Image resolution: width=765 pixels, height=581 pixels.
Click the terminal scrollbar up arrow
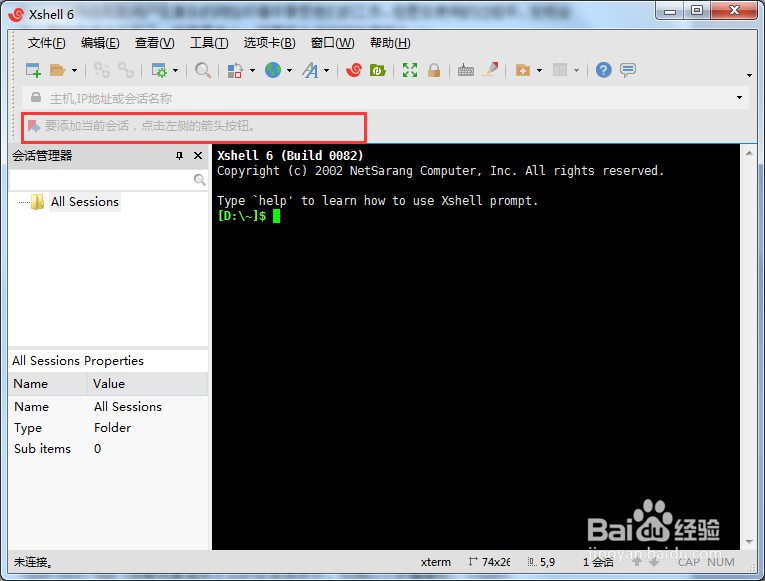coord(749,153)
